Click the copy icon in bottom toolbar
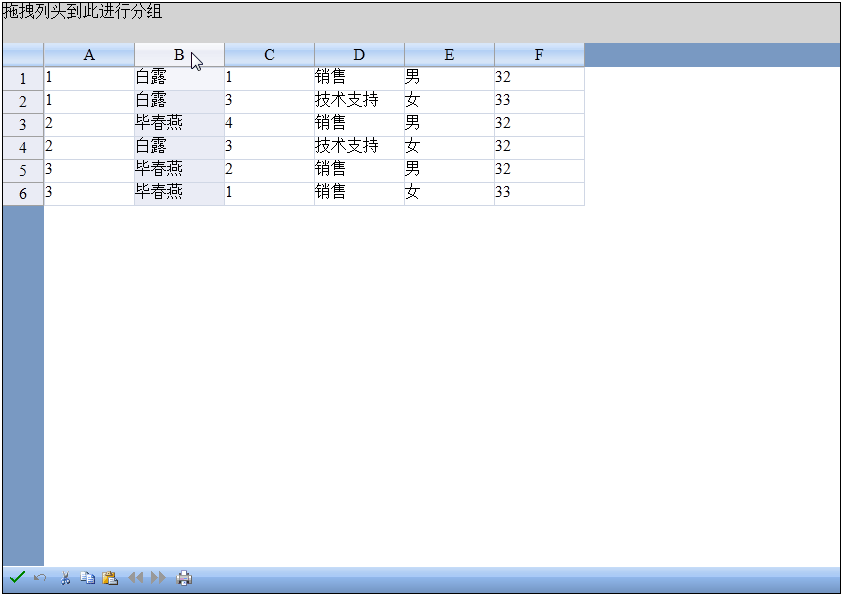The image size is (843, 598). pyautogui.click(x=88, y=578)
